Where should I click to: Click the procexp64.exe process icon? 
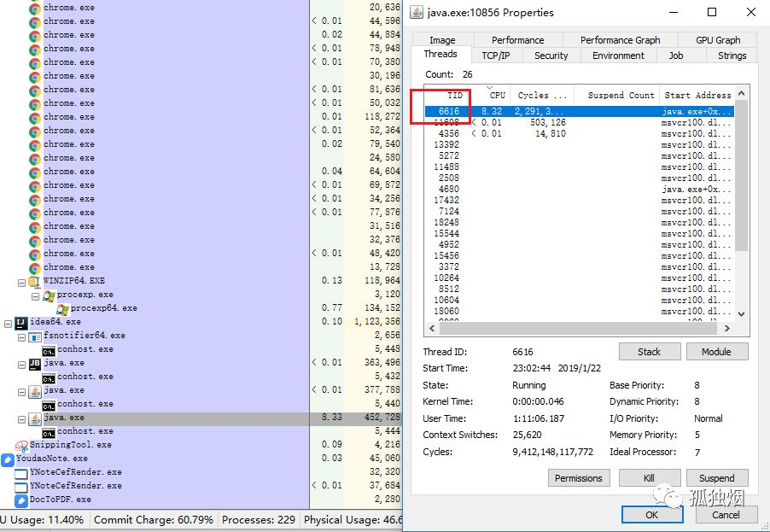61,309
